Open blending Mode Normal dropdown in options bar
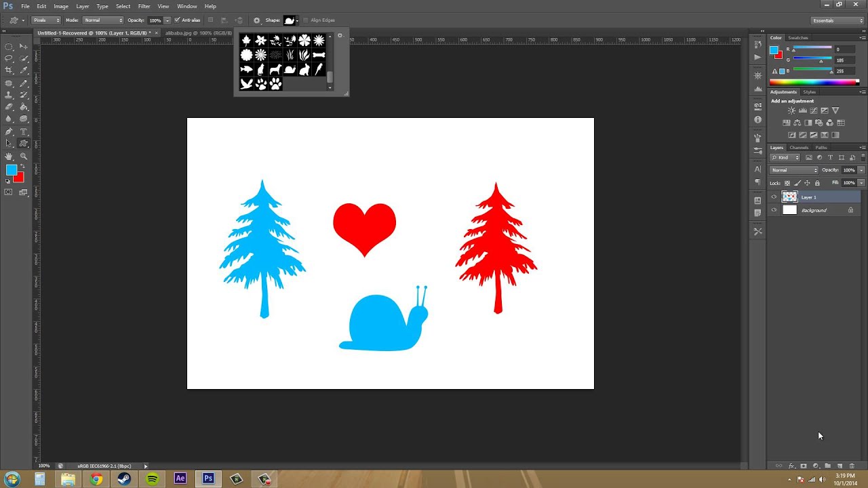 click(x=103, y=20)
